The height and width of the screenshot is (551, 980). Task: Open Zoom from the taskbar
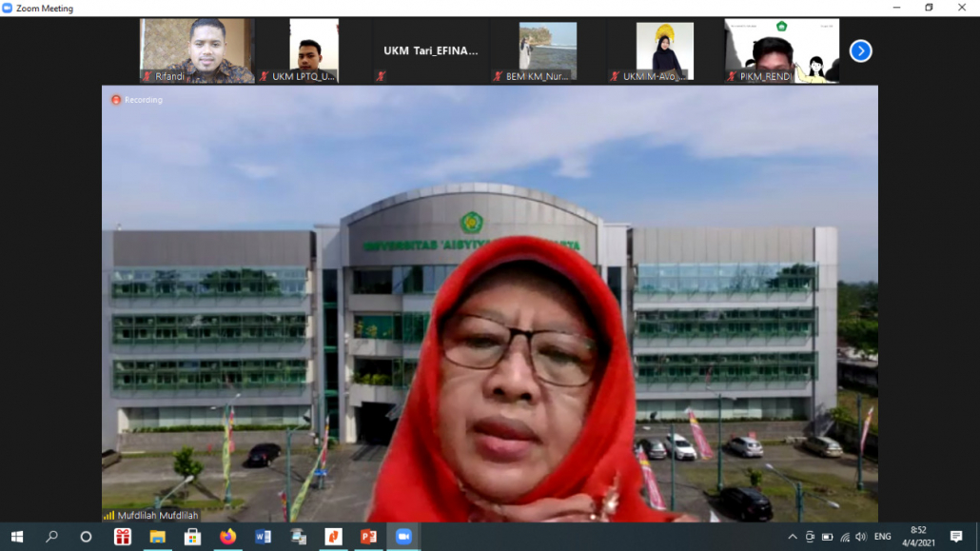click(x=403, y=537)
